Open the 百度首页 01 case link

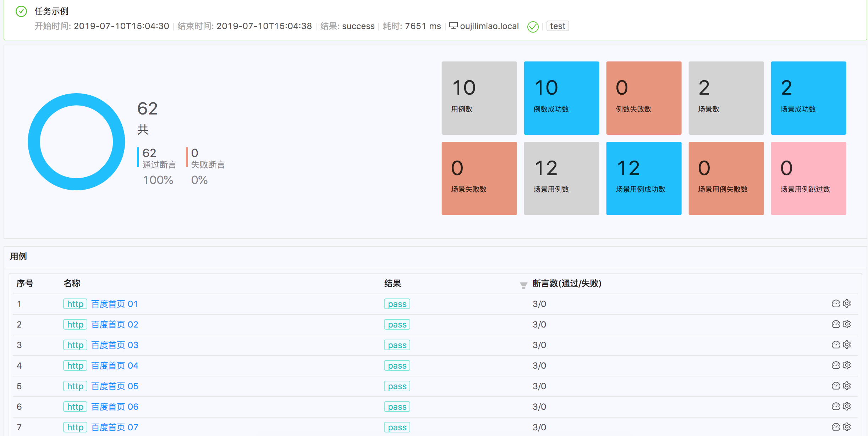(x=114, y=304)
